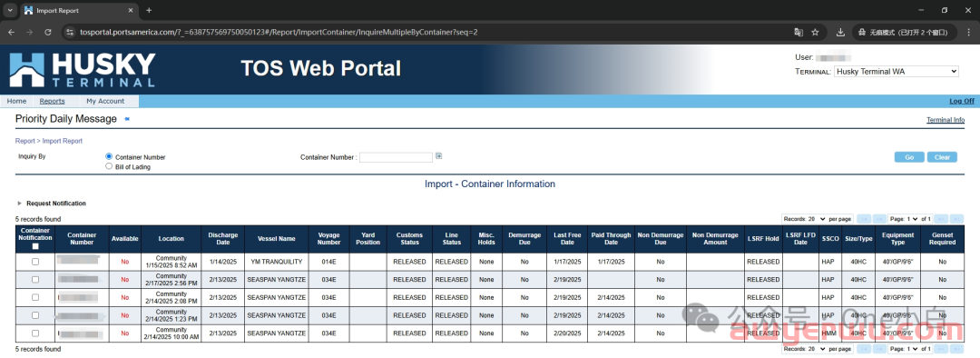Open a new browser tab with plus icon
The image size is (980, 358).
(x=149, y=11)
